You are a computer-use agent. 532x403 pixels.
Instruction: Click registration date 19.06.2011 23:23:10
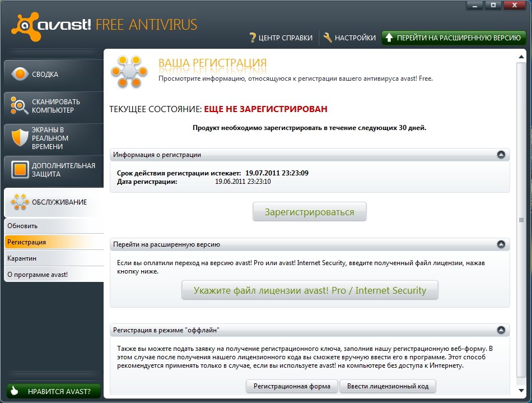click(243, 182)
